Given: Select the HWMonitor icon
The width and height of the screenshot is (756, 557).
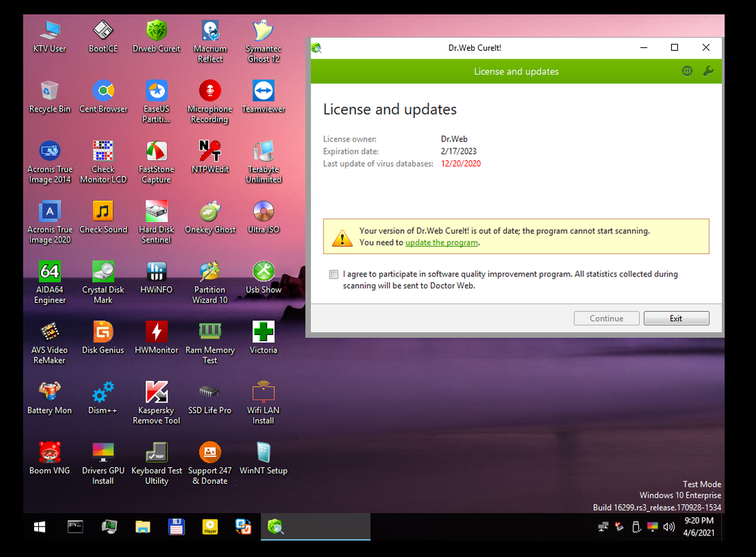Looking at the screenshot, I should click(156, 338).
